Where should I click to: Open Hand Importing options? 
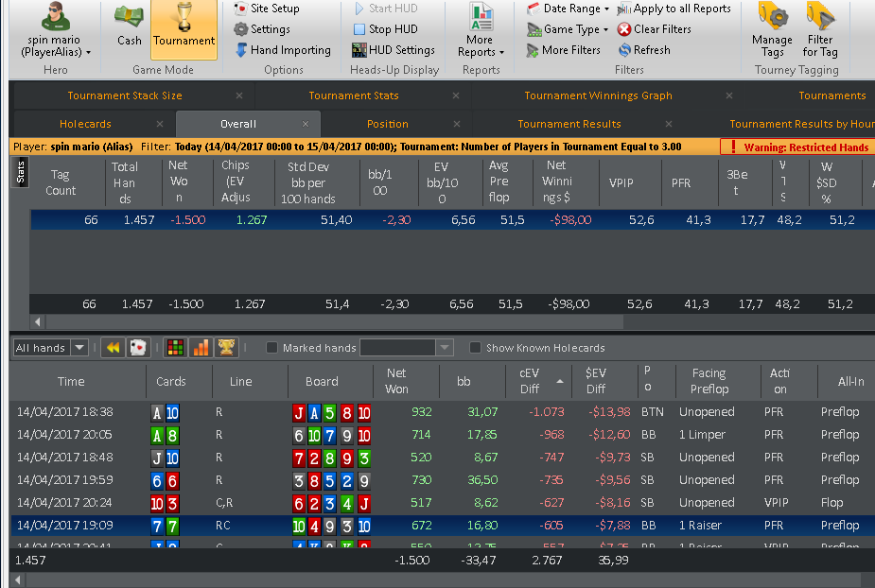coord(284,50)
